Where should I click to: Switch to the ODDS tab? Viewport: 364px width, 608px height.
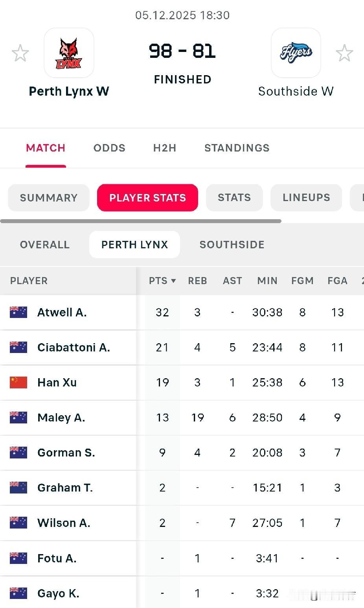click(x=109, y=148)
